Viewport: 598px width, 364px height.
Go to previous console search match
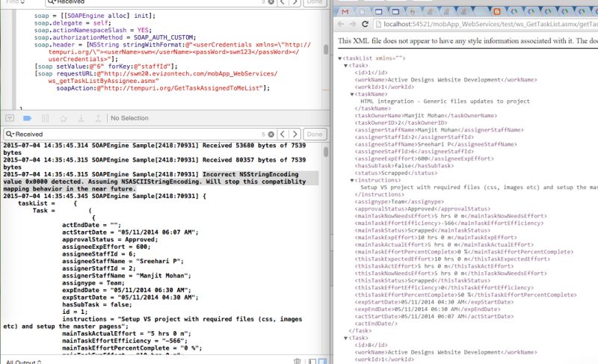pos(283,135)
